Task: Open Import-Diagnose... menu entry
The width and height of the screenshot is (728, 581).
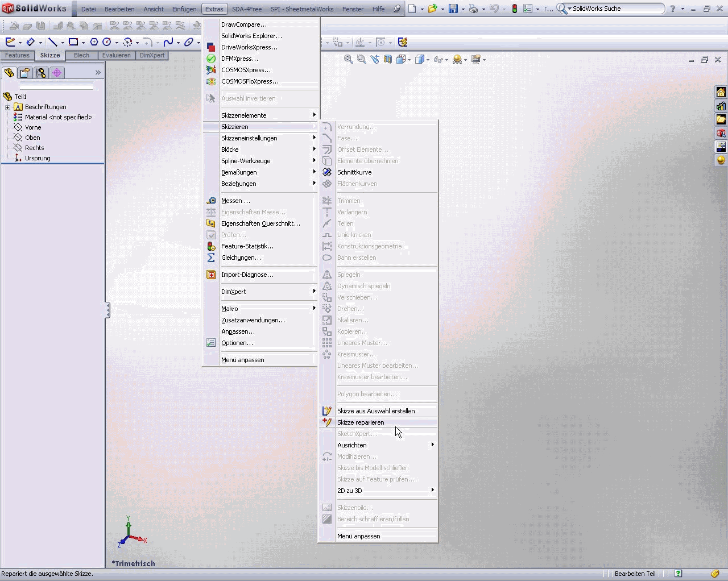Action: (x=261, y=275)
